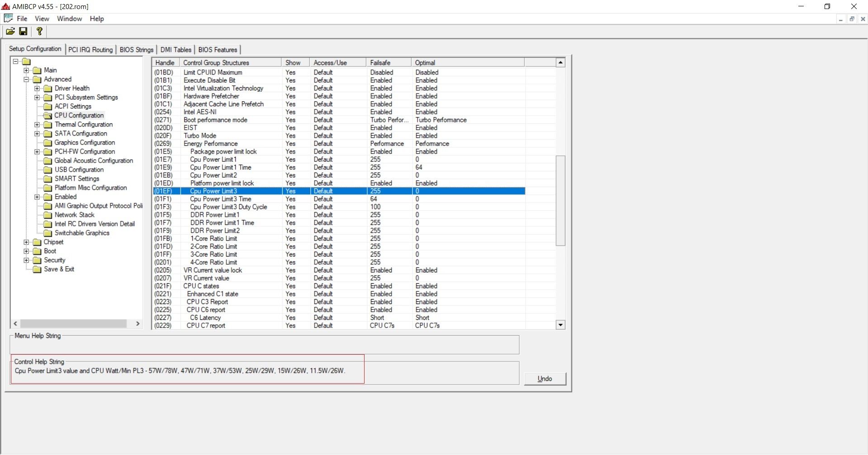Click the Access/Use column header
868x455 pixels.
pos(338,63)
